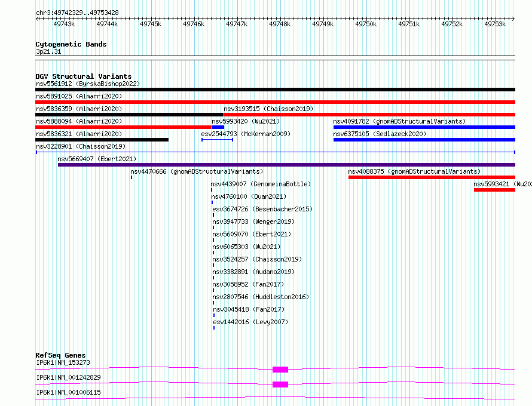Select the black nsv5561912 variant bar
The image size is (532, 406).
tap(275, 90)
